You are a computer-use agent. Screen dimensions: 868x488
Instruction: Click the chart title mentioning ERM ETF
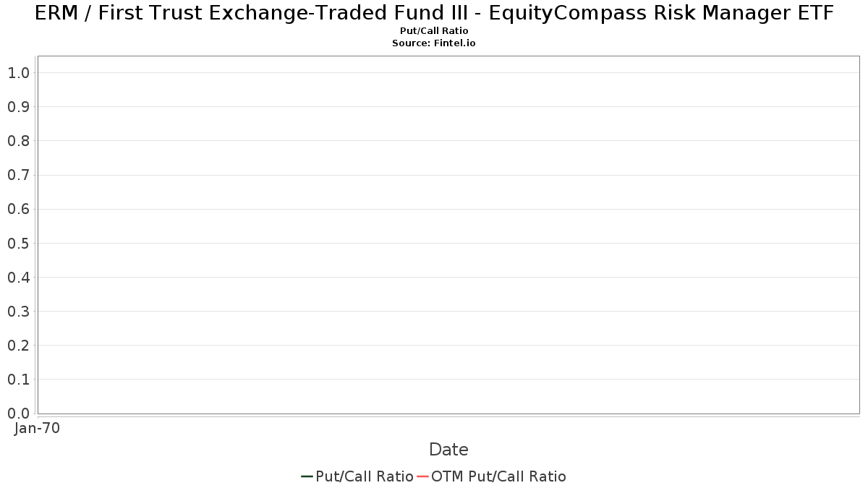point(434,13)
